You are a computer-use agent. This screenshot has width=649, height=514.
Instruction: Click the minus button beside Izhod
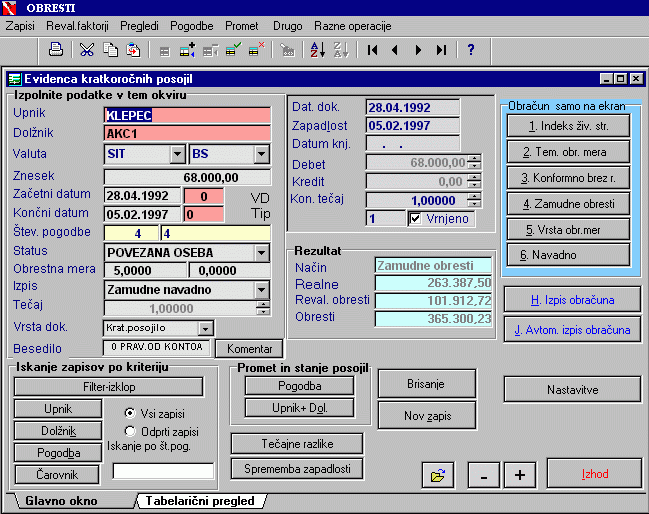tap(483, 476)
